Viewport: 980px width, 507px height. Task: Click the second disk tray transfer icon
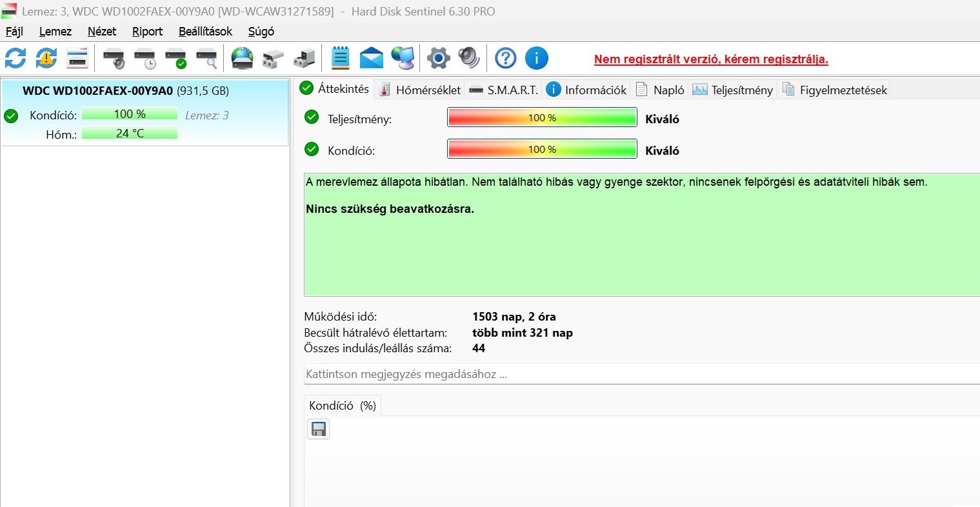(304, 58)
